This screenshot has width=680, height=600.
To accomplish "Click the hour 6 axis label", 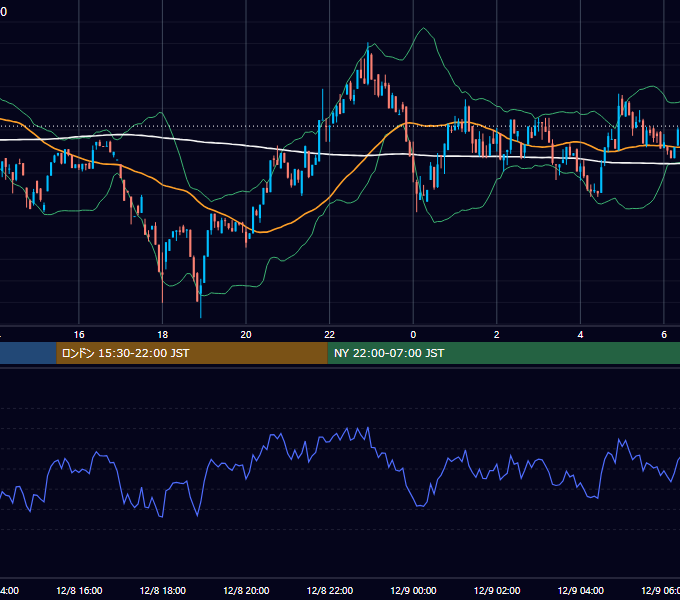I will click(x=664, y=335).
